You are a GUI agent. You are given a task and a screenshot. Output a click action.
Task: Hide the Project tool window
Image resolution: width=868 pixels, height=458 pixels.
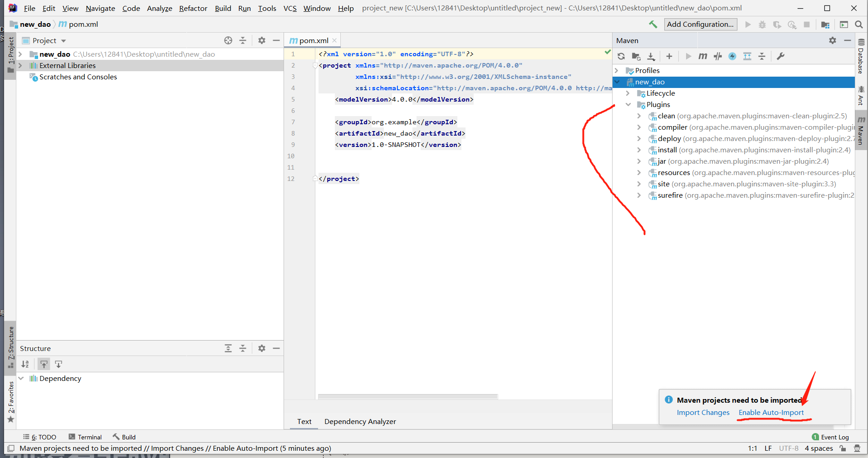click(276, 40)
